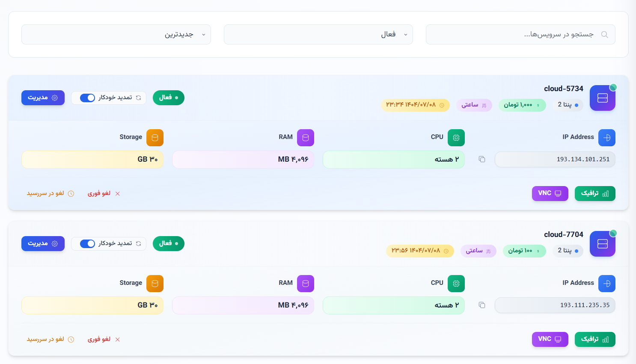Click the فعال status badge on cloud-7704

(168, 243)
